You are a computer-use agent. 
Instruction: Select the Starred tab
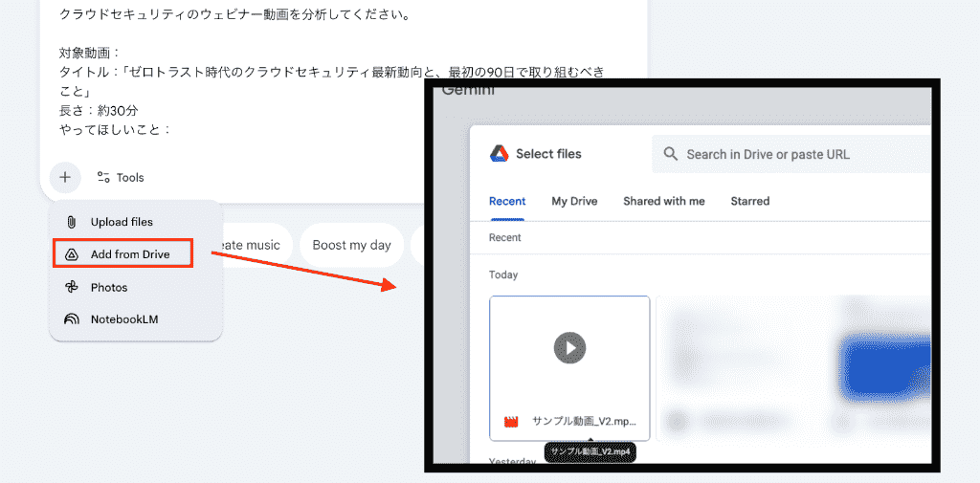[x=749, y=201]
